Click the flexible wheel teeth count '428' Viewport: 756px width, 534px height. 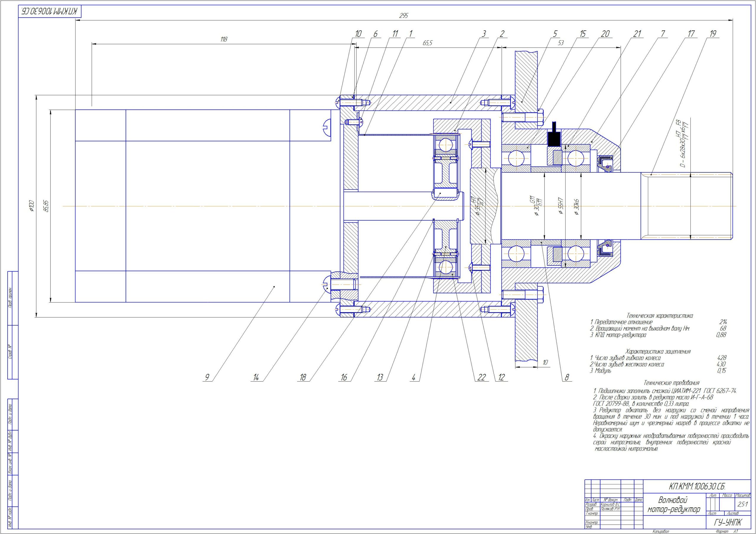tap(722, 357)
